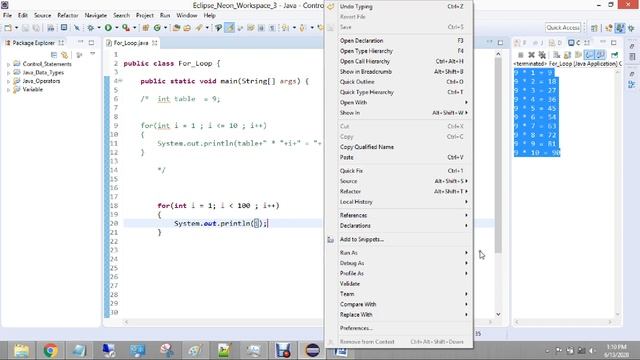Switch to the Debug perspective gear icon
The height and width of the screenshot is (360, 640).
coord(631,28)
